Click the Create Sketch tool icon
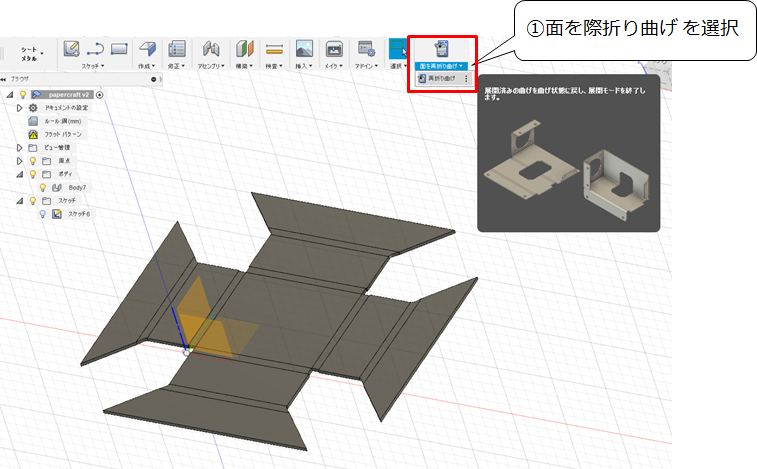 pos(71,49)
